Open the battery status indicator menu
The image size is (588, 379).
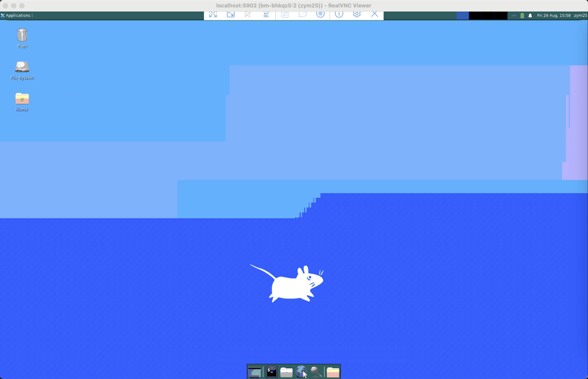[522, 15]
